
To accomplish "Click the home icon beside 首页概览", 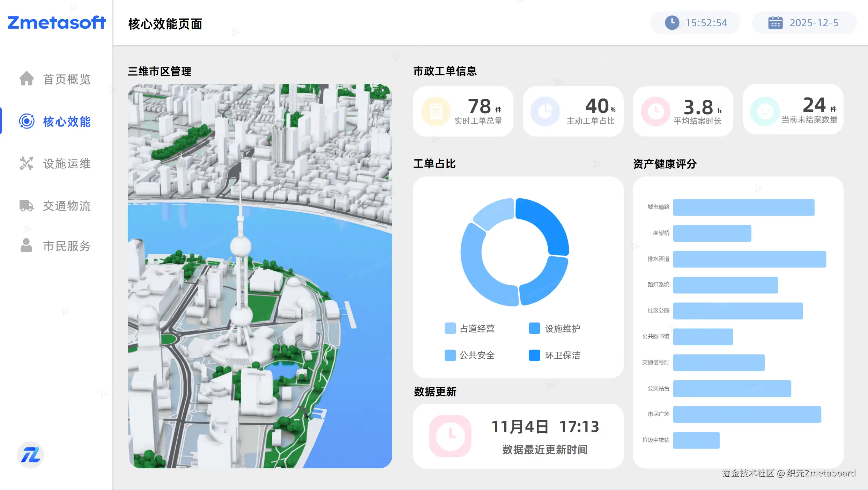I will click(27, 79).
